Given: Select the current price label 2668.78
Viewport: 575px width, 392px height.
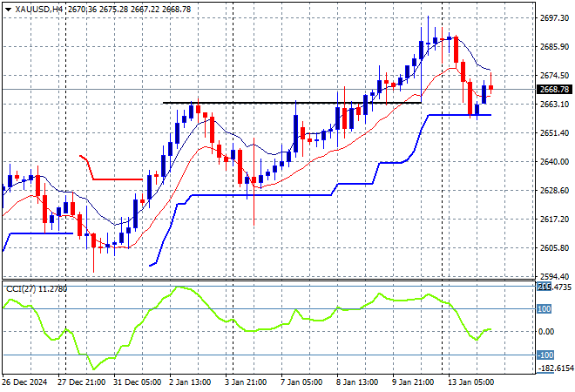Looking at the screenshot, I should 554,90.
